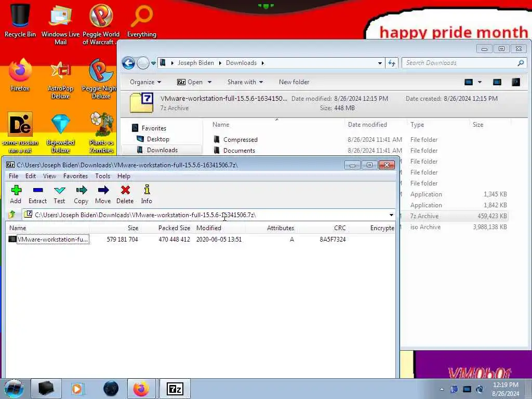Sort 7-Zip list by Attributes column

pos(270,228)
